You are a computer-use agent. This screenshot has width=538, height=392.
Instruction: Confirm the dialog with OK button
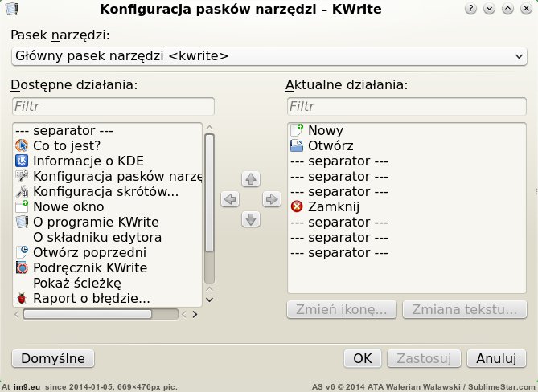[x=363, y=358]
